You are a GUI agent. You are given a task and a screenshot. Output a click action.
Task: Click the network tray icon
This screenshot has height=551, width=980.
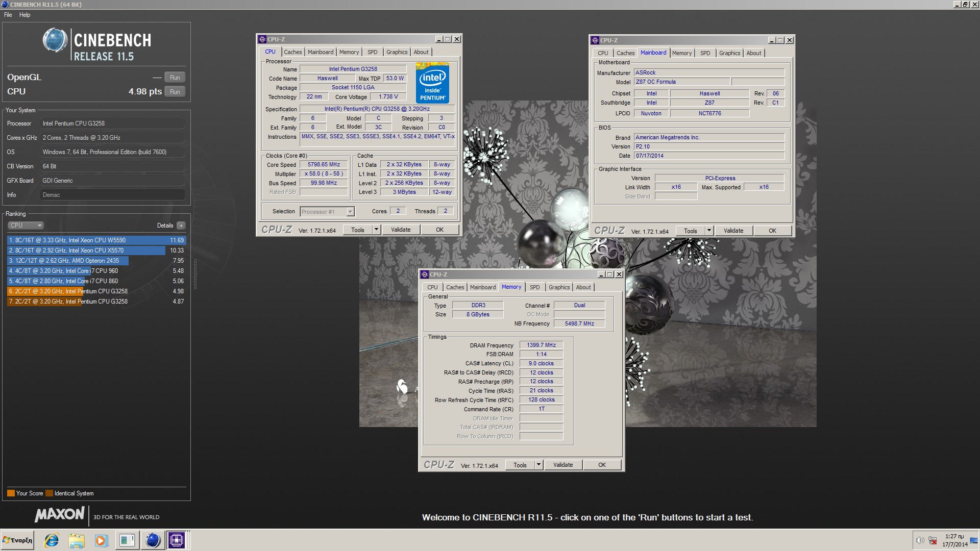tap(933, 540)
